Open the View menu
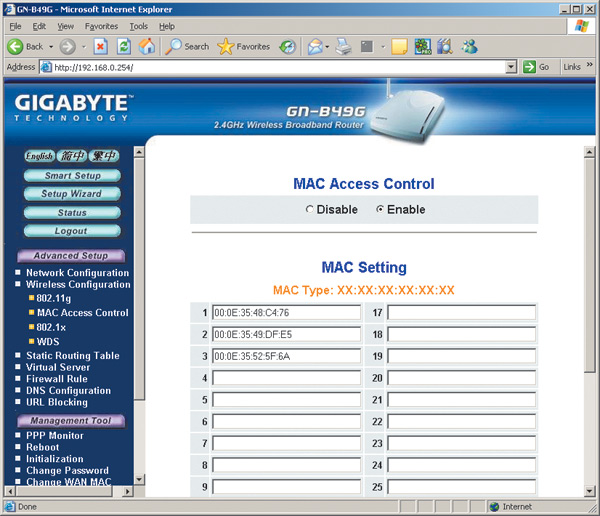Image resolution: width=600 pixels, height=516 pixels. coord(65,26)
